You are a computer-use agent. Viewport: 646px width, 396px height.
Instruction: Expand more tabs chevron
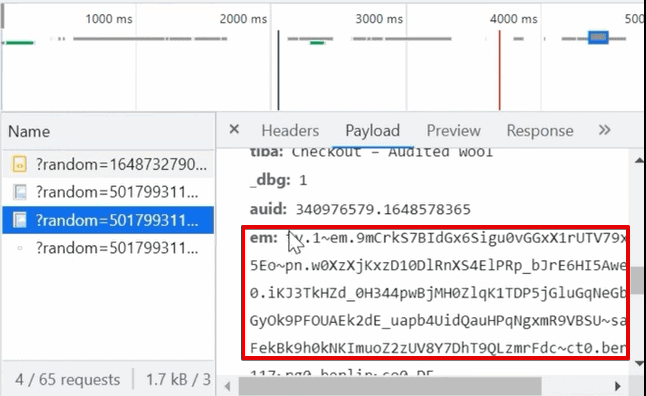[604, 130]
